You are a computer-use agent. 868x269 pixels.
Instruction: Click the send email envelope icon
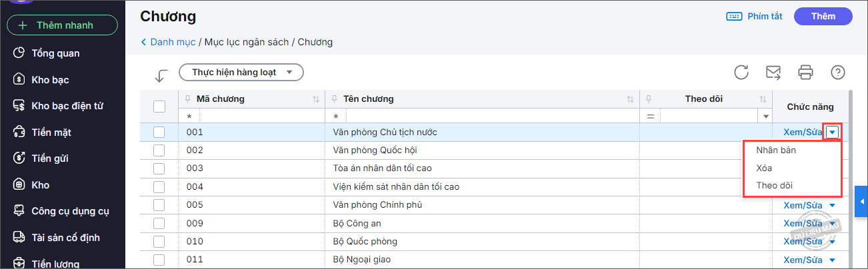pyautogui.click(x=773, y=72)
